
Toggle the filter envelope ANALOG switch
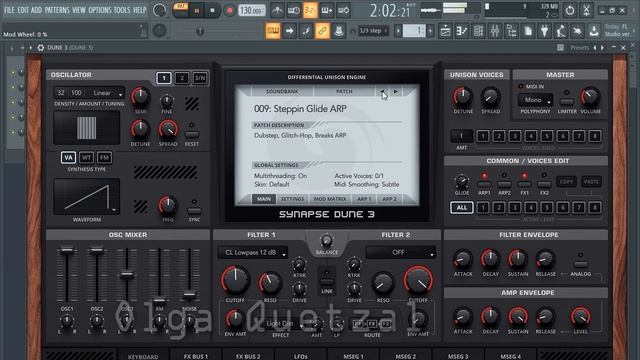coord(580,264)
